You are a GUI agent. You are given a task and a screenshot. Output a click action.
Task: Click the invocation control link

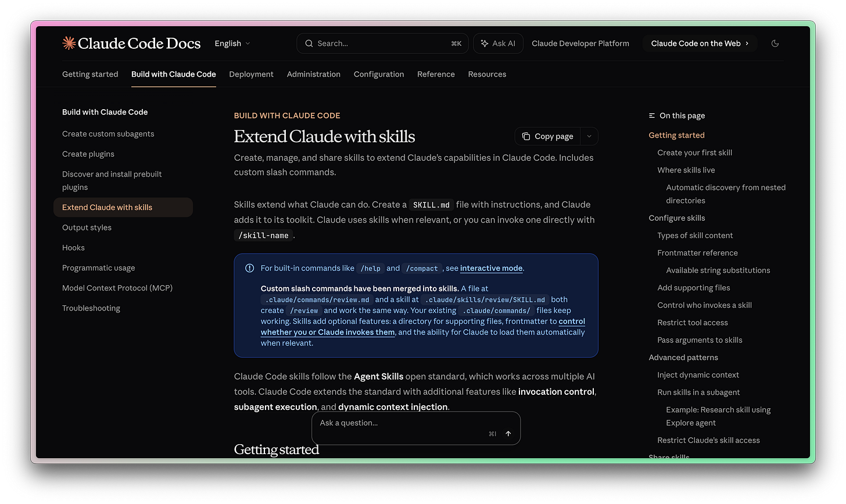click(x=557, y=392)
